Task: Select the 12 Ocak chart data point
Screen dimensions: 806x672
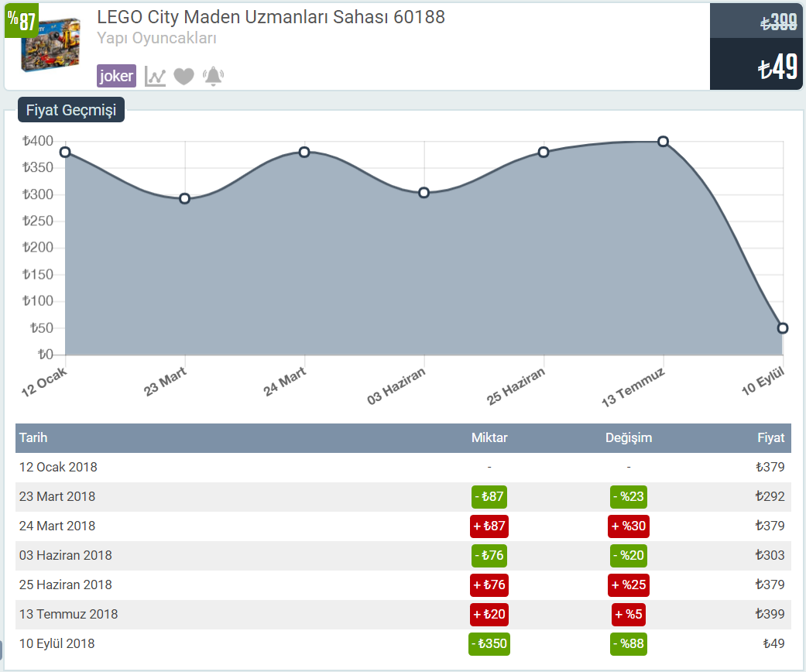Action: pyautogui.click(x=65, y=153)
